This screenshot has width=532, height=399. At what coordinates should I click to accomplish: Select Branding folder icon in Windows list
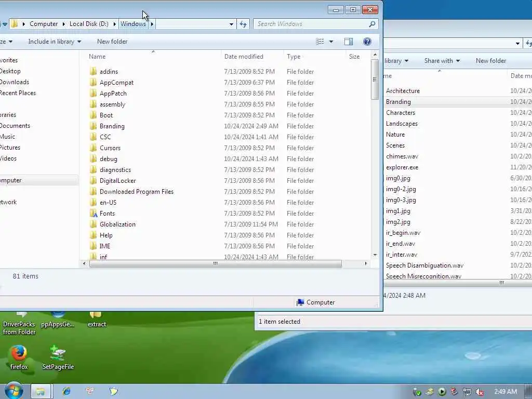click(x=94, y=126)
